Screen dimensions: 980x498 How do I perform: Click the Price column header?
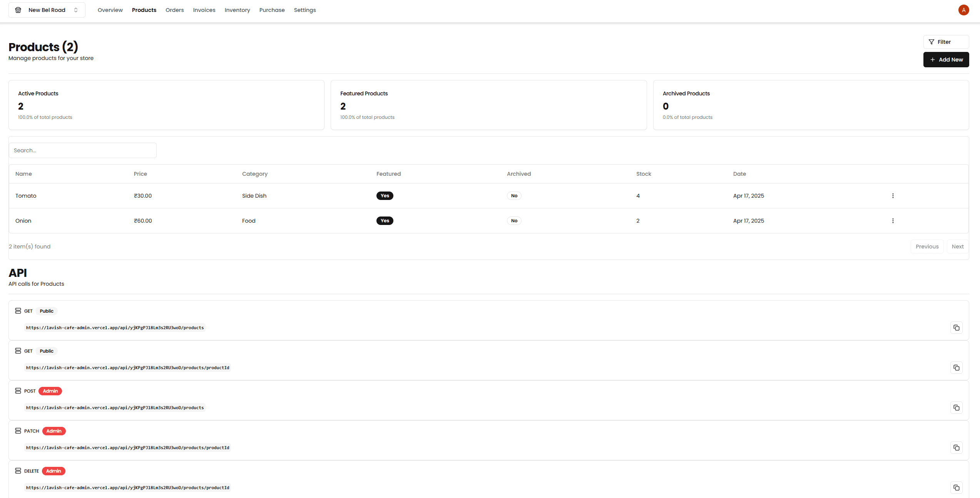pyautogui.click(x=140, y=174)
